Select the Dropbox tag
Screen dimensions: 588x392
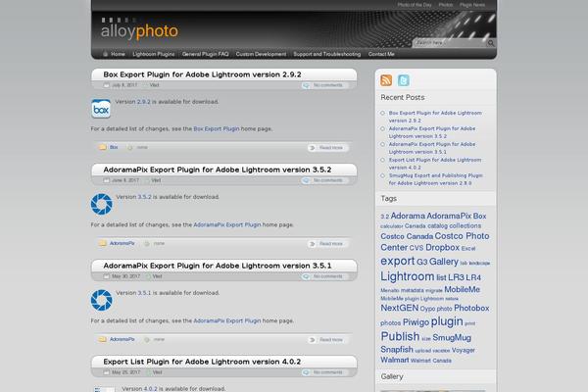(442, 248)
